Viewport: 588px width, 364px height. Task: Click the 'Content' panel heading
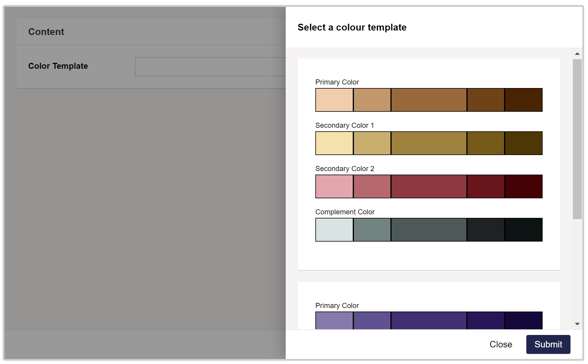[46, 32]
